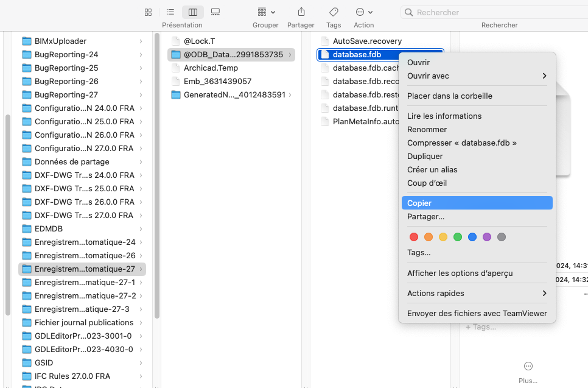Click the AutoSave.recovery file icon
Image resolution: width=588 pixels, height=388 pixels.
tap(325, 41)
